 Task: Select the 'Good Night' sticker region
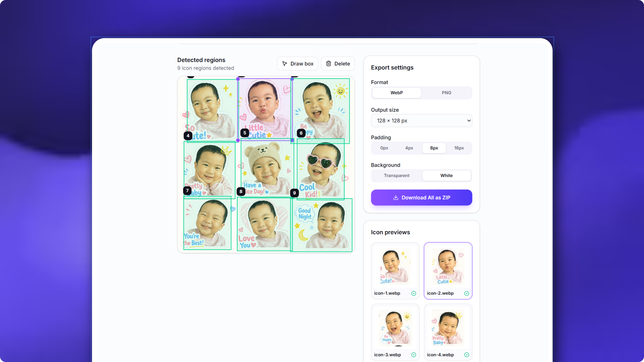pyautogui.click(x=321, y=225)
